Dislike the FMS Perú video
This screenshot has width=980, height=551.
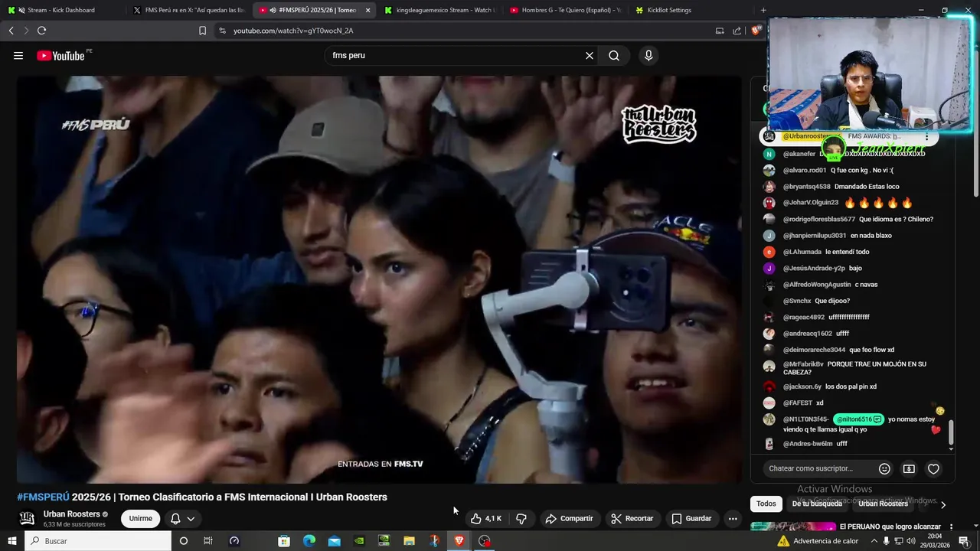[521, 519]
